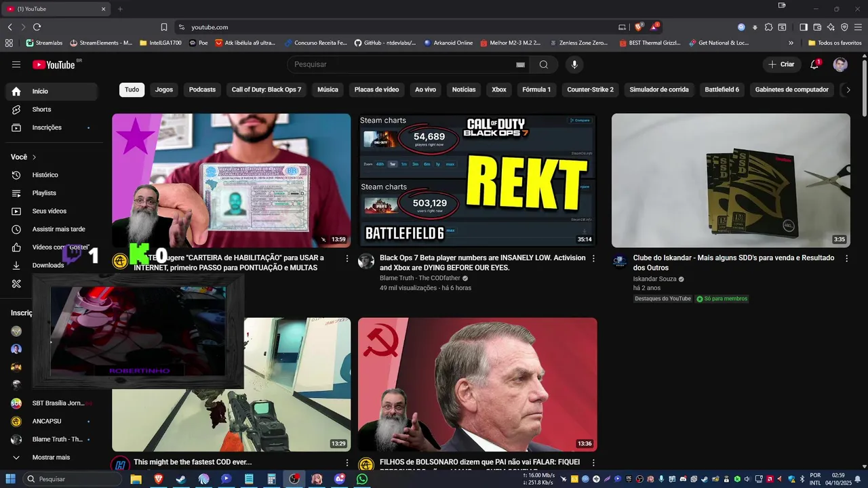Open the SSD boxes video thumbnail
Image resolution: width=868 pixels, height=488 pixels.
[731, 180]
